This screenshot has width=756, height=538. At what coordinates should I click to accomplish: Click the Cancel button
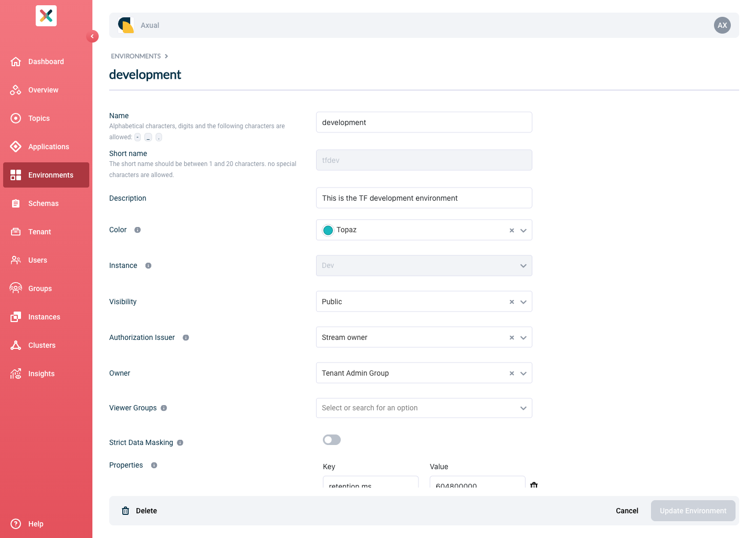627,511
